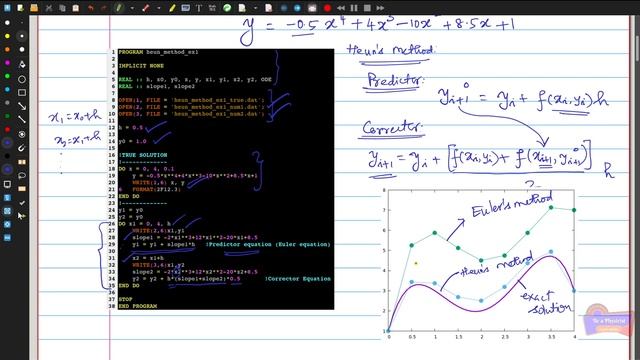Select the fine pen thickness dot
The width and height of the screenshot is (640, 360).
pos(22,23)
